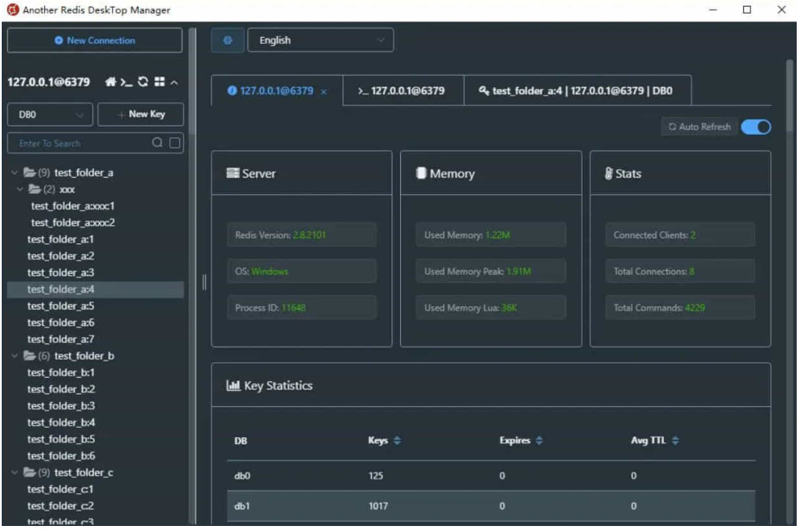The image size is (801, 532).
Task: Switch to the 127.0.0.1@6379 status tab
Action: 277,91
